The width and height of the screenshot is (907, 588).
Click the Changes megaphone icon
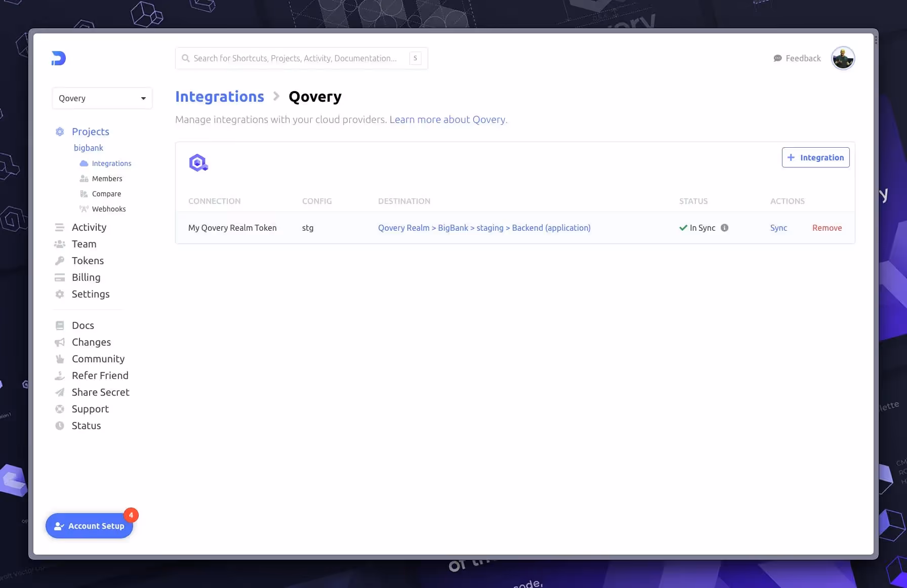(x=60, y=342)
